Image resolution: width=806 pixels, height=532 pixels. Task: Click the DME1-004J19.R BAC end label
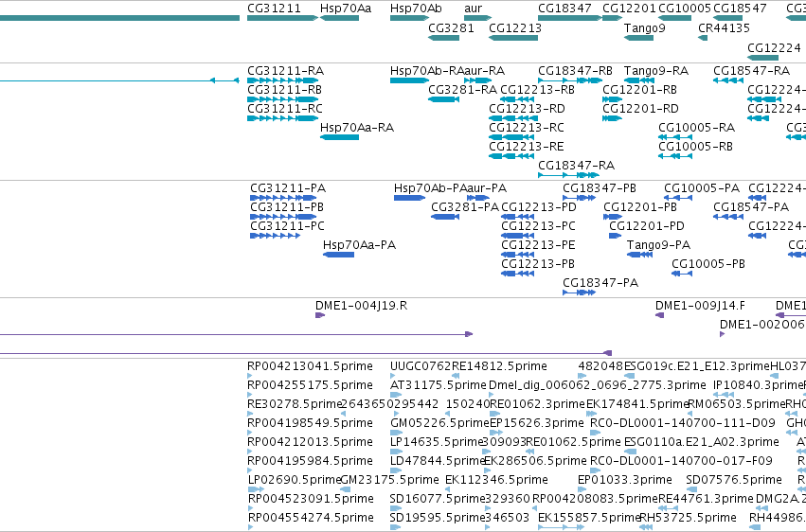362,306
